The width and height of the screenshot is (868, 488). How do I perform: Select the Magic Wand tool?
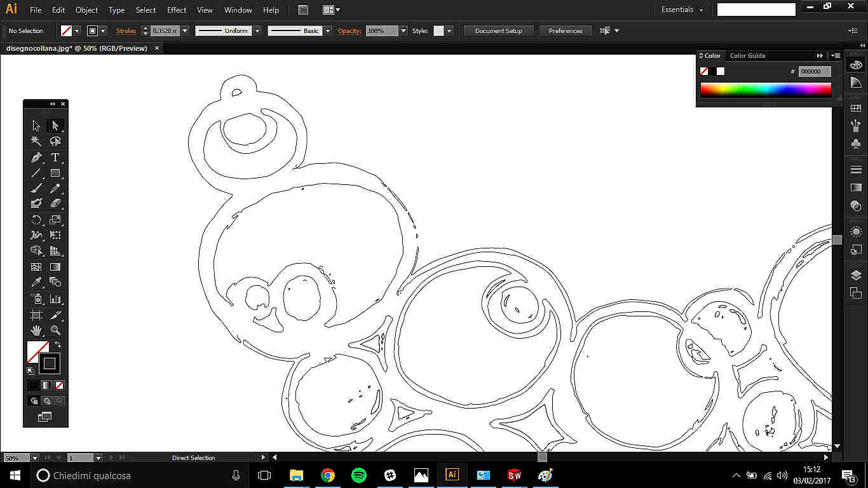36,142
